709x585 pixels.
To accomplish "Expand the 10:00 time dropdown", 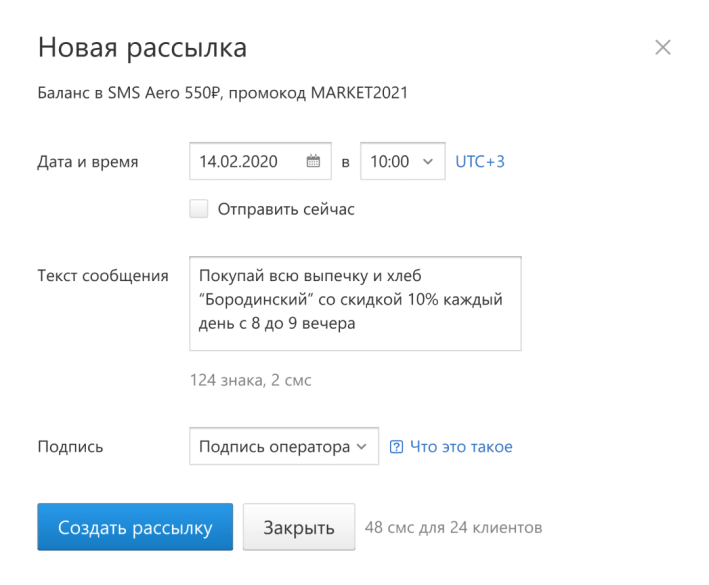I will tap(402, 161).
